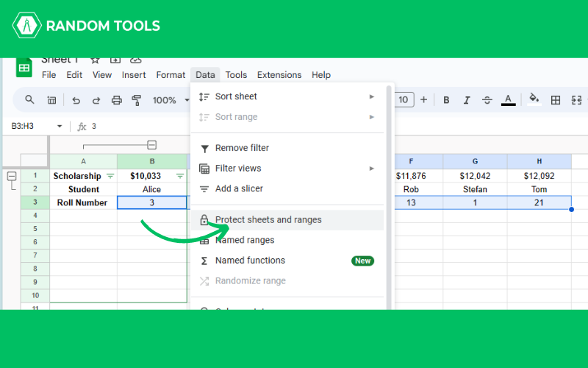This screenshot has height=368, width=588.
Task: Select row 3 header
Action: 35,202
